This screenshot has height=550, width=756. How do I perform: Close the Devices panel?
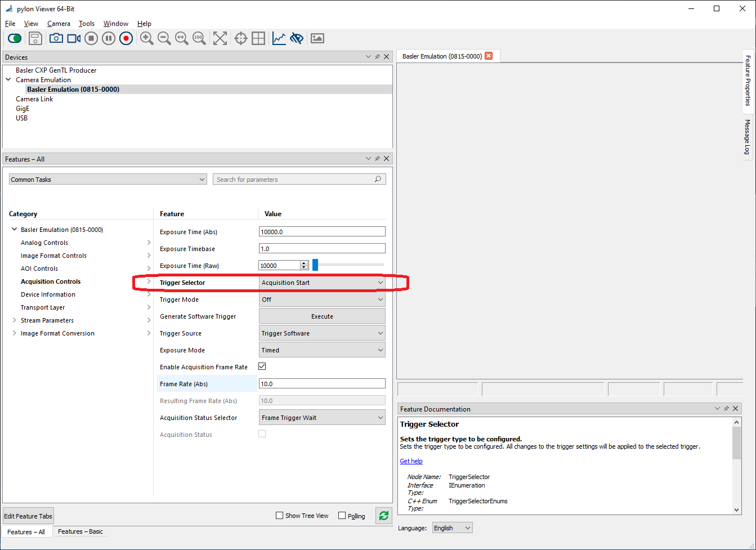(x=387, y=57)
